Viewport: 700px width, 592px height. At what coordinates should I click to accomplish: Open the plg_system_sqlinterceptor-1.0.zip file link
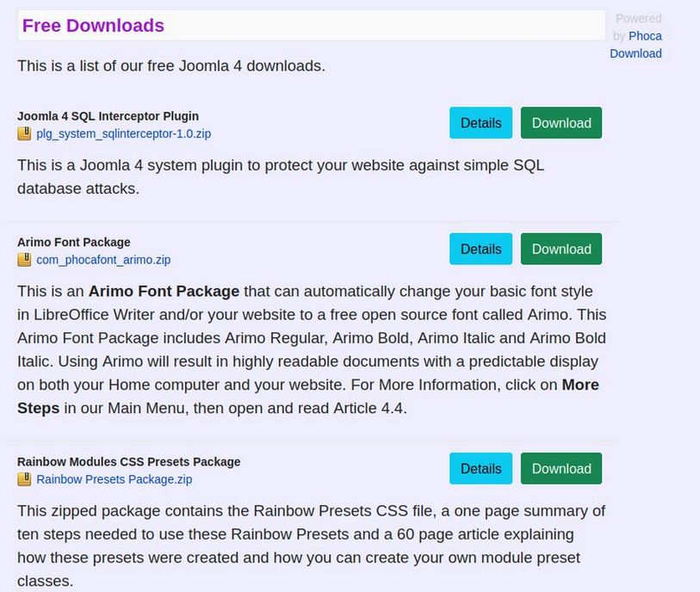(123, 134)
